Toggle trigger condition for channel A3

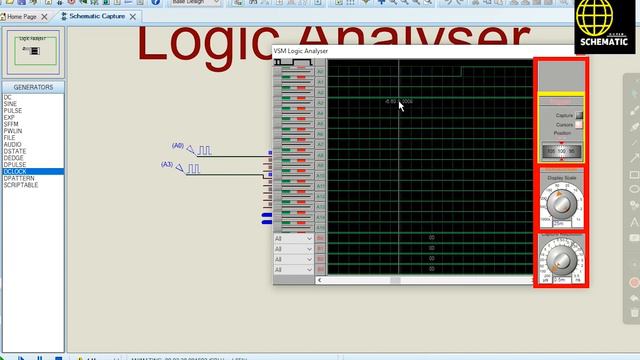294,103
